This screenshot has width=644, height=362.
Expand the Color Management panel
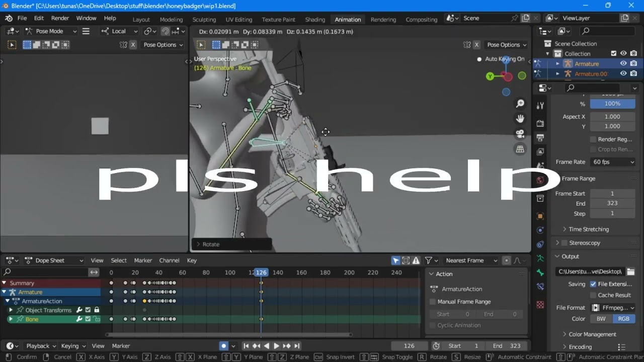[x=589, y=334]
